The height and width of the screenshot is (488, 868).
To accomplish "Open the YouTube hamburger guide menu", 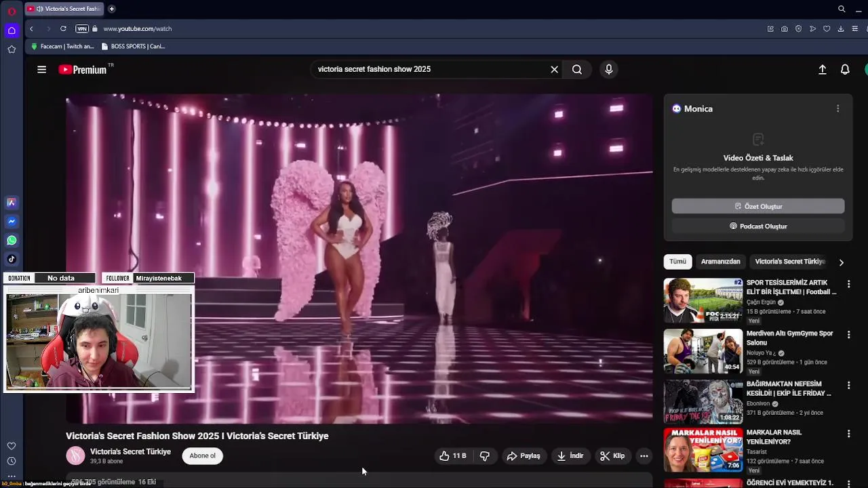I will tap(41, 69).
